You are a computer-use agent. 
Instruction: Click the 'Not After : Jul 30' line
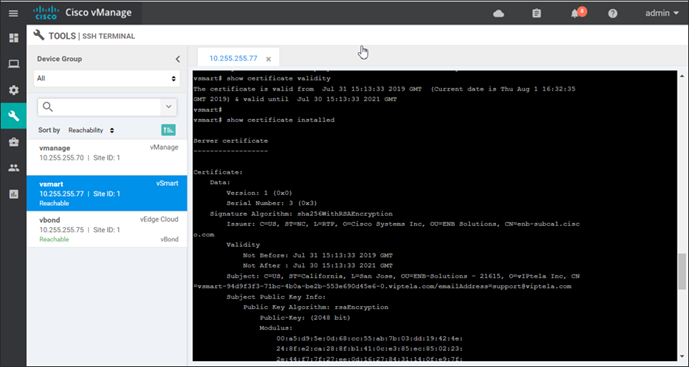(318, 265)
